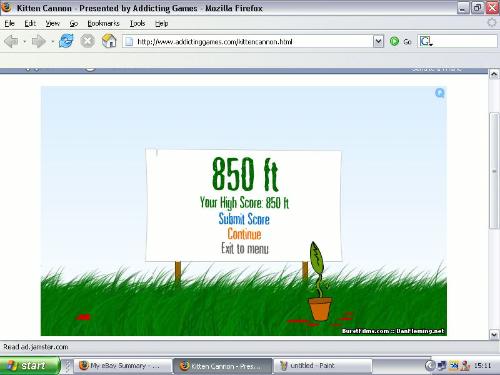This screenshot has height=375, width=500.
Task: Click the browser Back arrow icon
Action: pos(12,42)
